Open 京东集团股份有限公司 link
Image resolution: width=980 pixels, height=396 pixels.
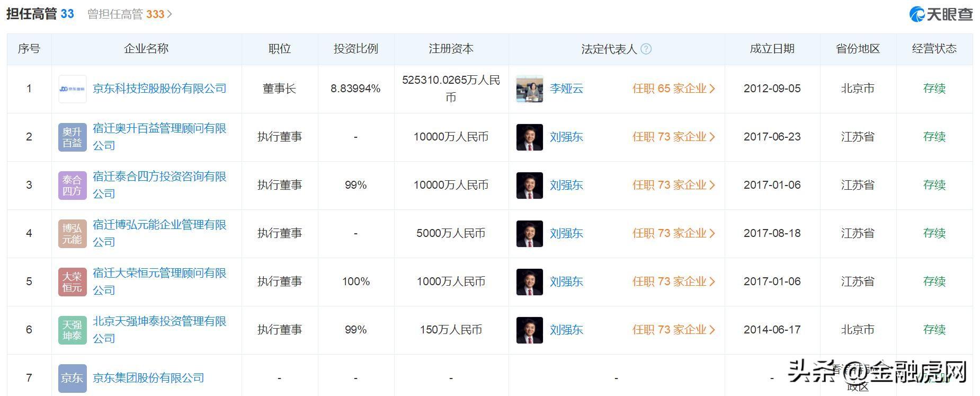pyautogui.click(x=148, y=378)
